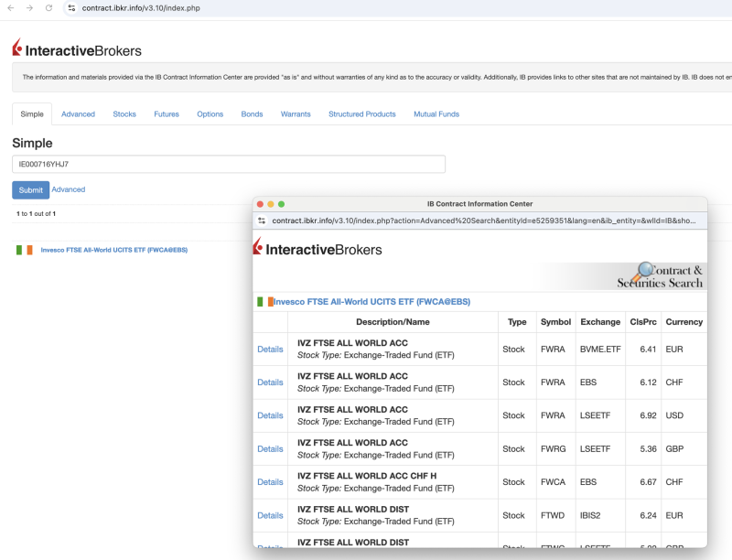This screenshot has width=732, height=560.
Task: Click the Ireland flag icon beside search result
Action: [25, 250]
